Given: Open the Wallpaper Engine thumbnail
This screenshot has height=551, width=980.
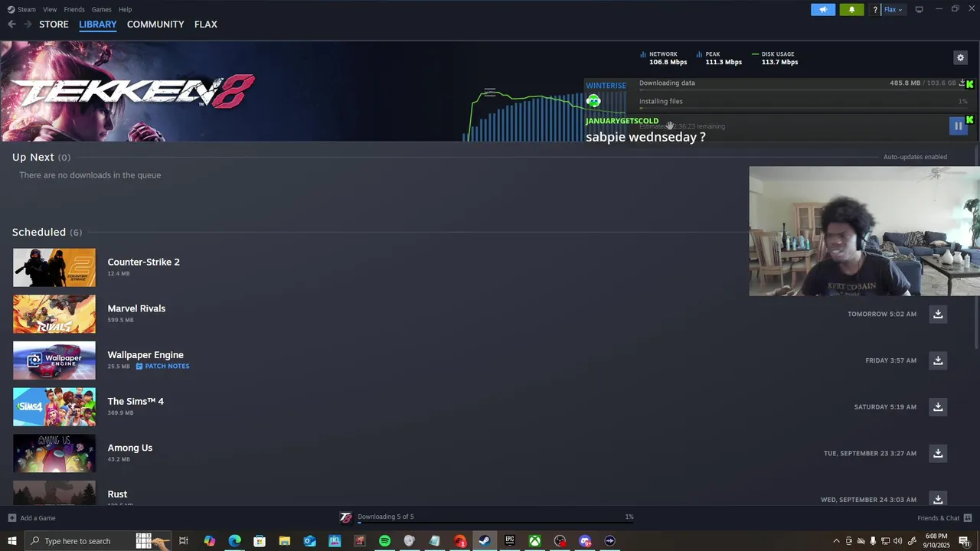Looking at the screenshot, I should coord(54,361).
